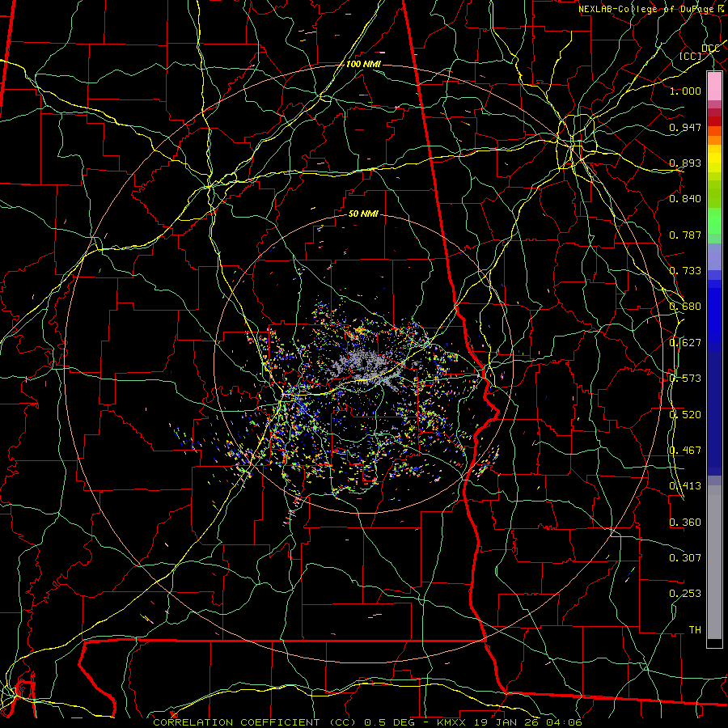Click the [CC] legend header label
The image size is (728, 728).
point(691,56)
